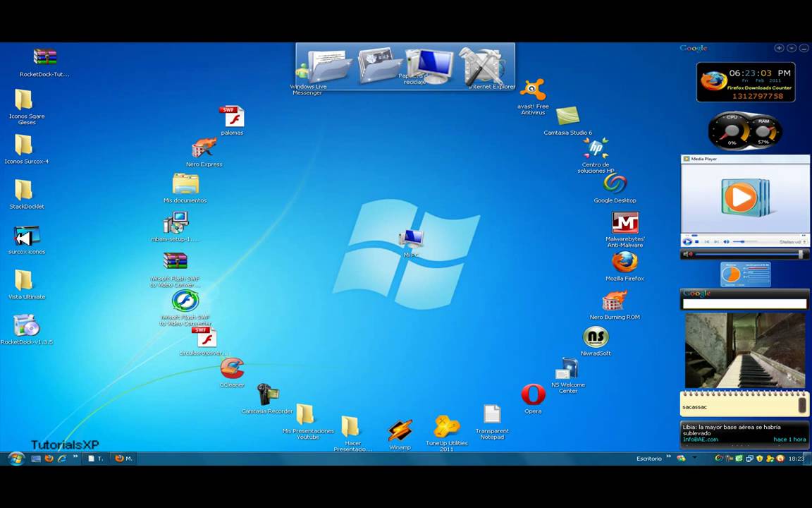Open Mis Presentaciones Youtube folder
Screen dimensions: 812x508
(305, 415)
